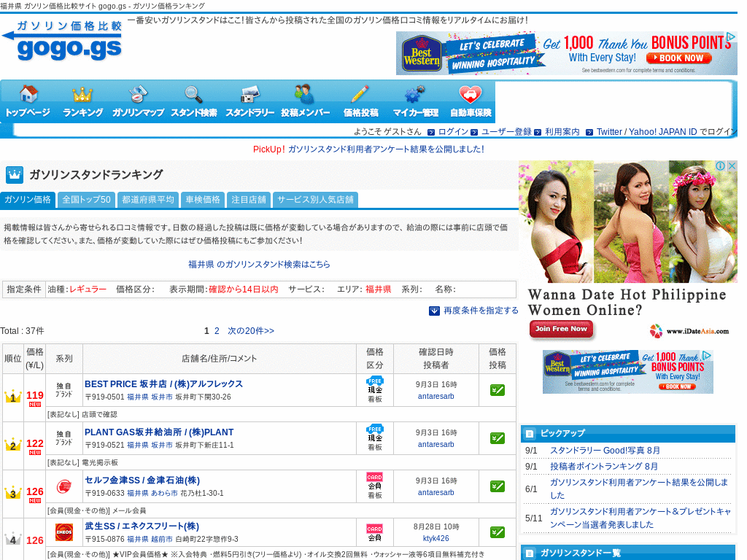Open 福井県 のガソリンスタンド検索はこちら link

(259, 264)
